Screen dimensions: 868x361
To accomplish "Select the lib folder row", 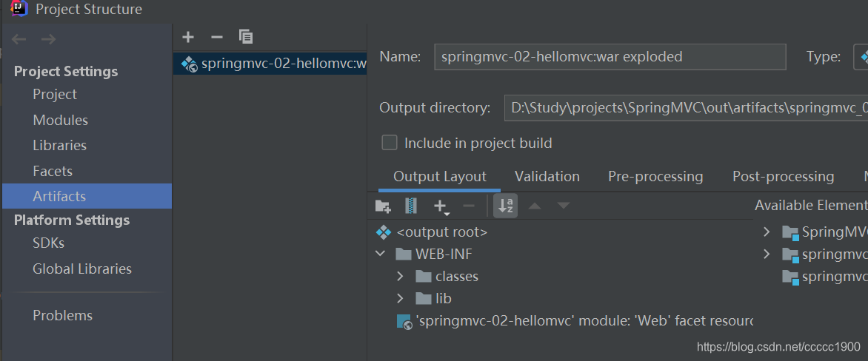I will click(x=433, y=299).
